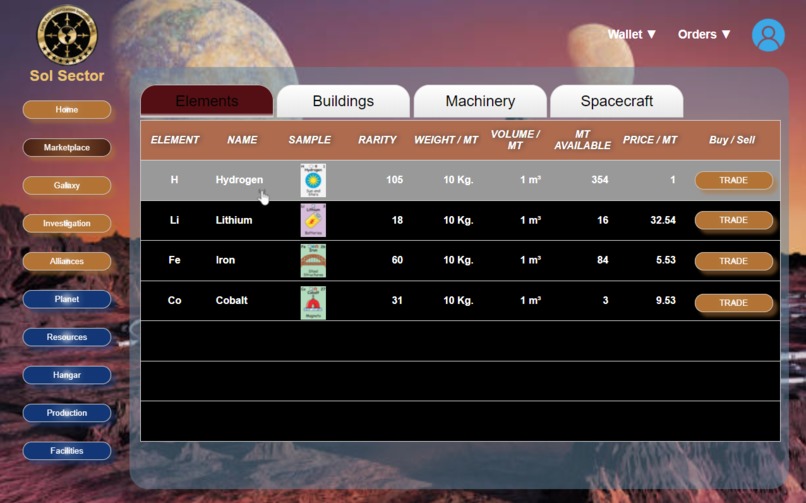Click the PRICE / MT column header
The width and height of the screenshot is (806, 503).
pyautogui.click(x=650, y=140)
